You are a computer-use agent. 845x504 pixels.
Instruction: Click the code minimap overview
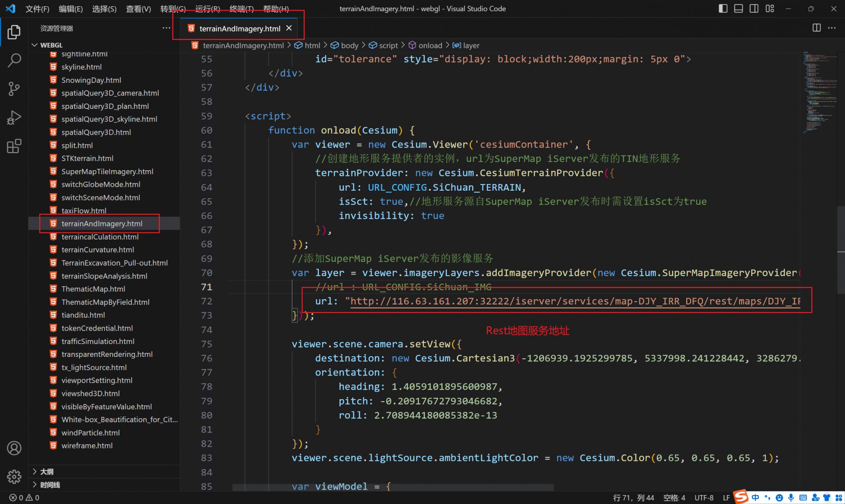coord(819,92)
